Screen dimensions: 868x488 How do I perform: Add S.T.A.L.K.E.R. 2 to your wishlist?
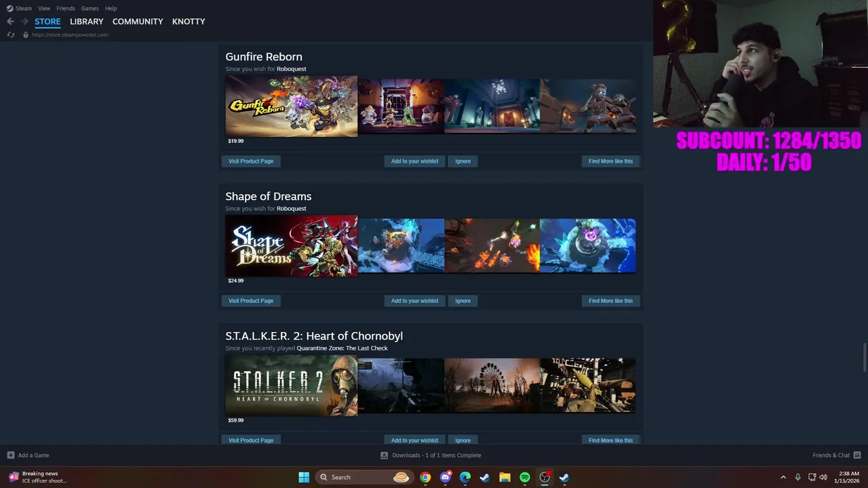pos(415,440)
